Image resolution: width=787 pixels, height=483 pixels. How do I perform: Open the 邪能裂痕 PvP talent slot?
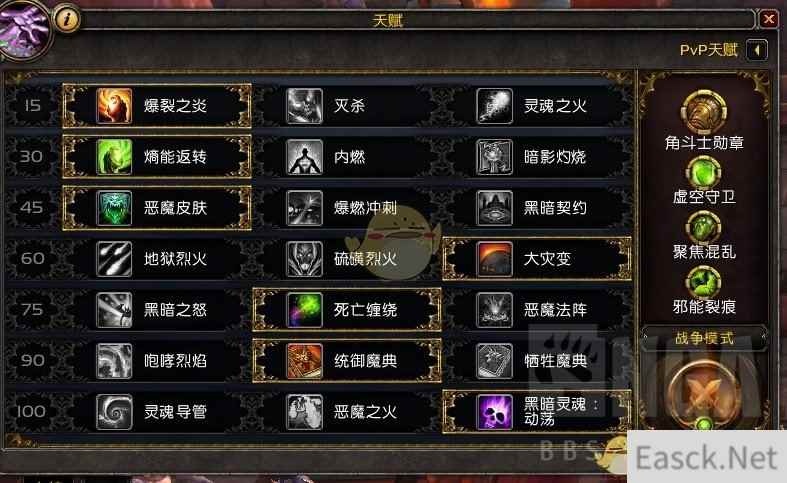(704, 282)
